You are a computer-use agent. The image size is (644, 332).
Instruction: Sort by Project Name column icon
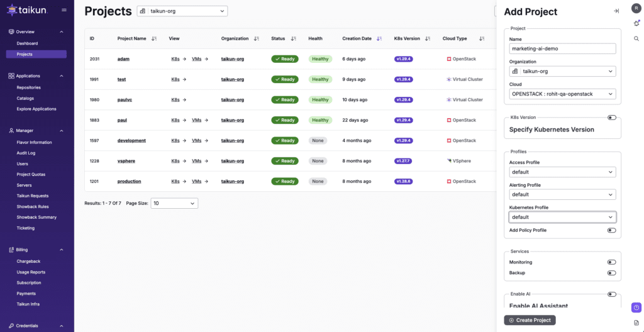tap(154, 38)
